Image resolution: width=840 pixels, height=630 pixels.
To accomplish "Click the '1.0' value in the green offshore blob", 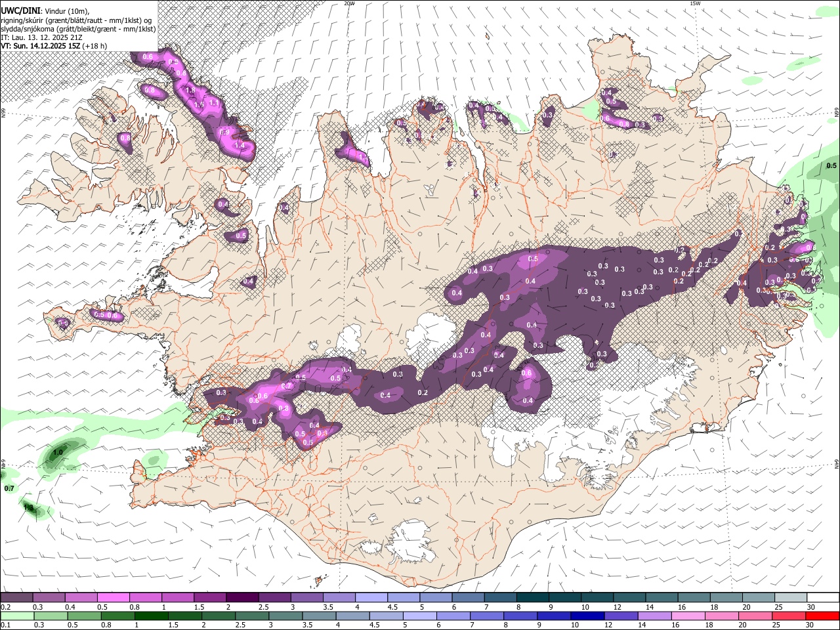I will [58, 452].
